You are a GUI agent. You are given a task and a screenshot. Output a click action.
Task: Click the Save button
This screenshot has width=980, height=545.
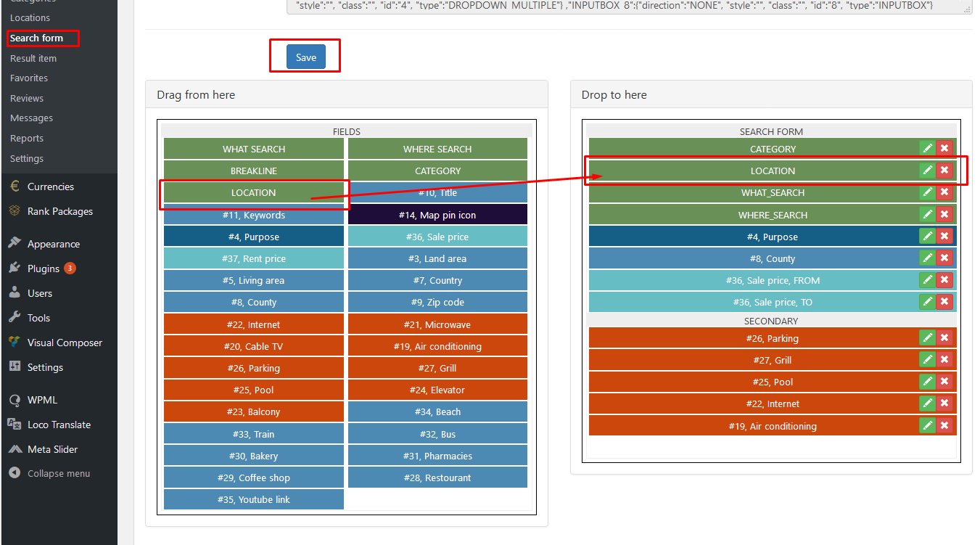click(x=305, y=57)
